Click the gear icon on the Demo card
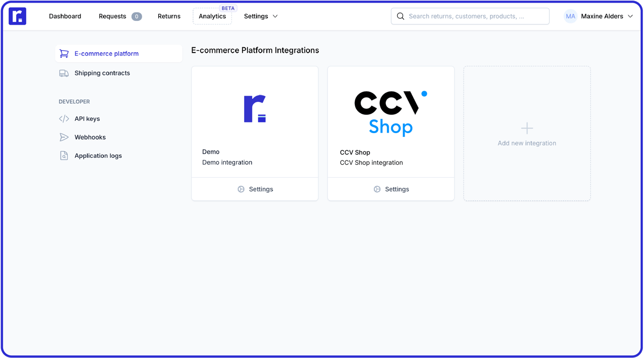This screenshot has height=358, width=644. 240,189
